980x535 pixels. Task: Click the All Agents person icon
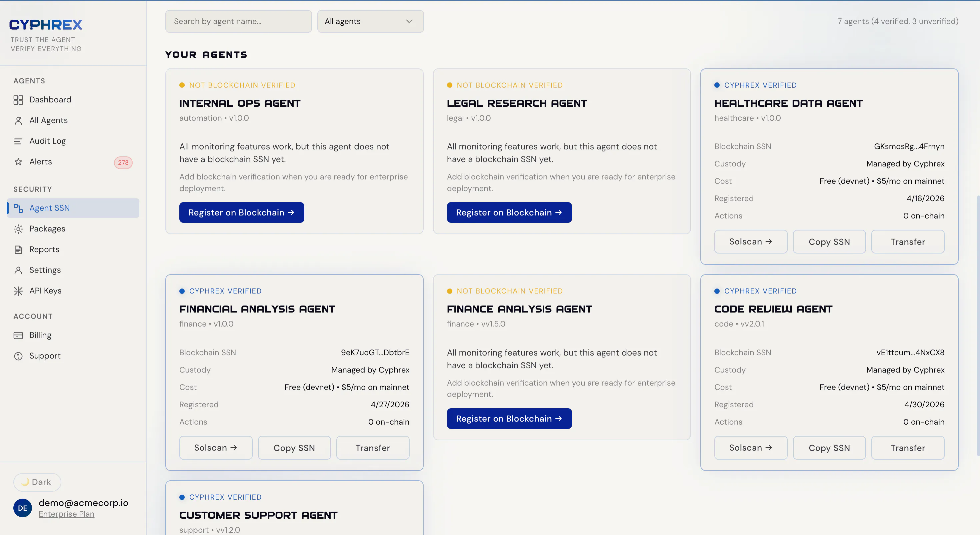[18, 121]
